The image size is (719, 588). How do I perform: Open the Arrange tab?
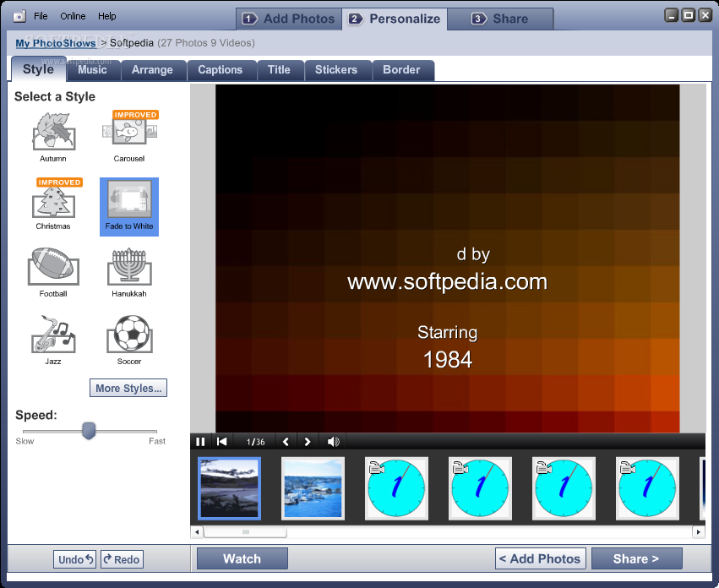[152, 70]
